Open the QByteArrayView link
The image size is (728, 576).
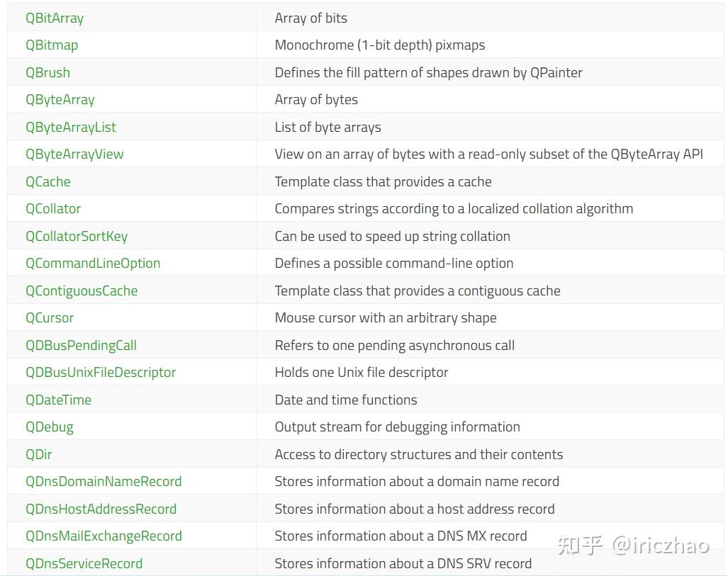click(74, 154)
